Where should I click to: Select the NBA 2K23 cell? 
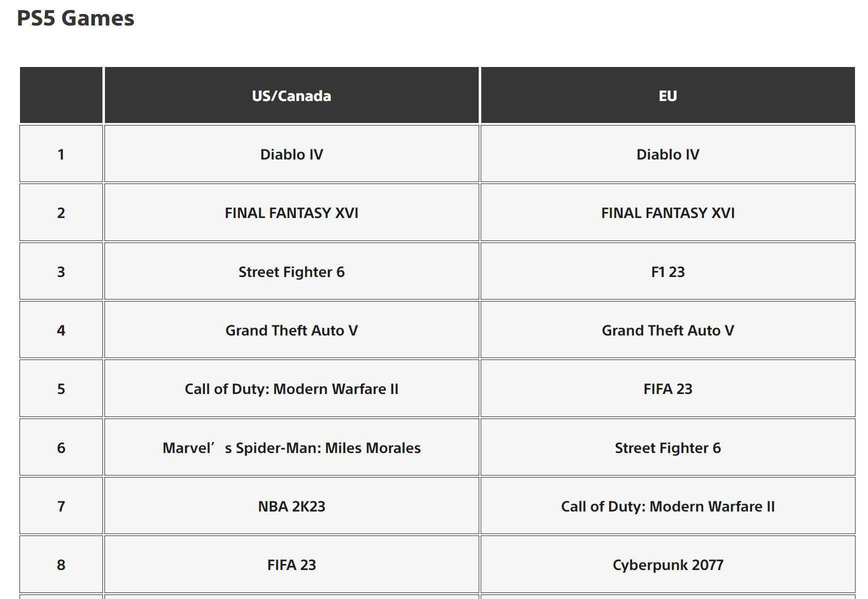click(x=291, y=505)
